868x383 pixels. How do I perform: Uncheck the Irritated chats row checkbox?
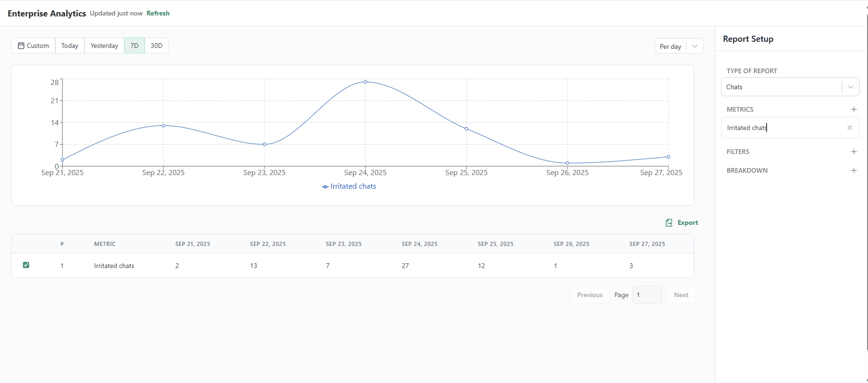tap(26, 265)
